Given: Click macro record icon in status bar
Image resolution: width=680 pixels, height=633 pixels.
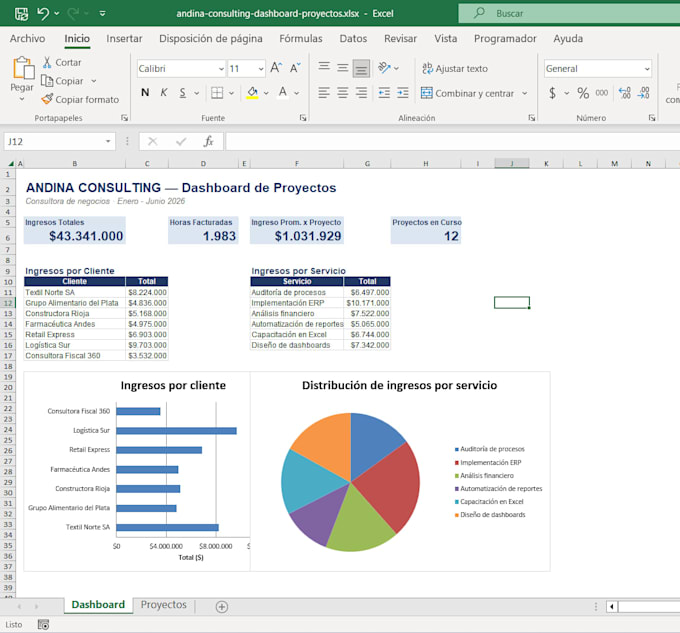Looking at the screenshot, I should [43, 625].
